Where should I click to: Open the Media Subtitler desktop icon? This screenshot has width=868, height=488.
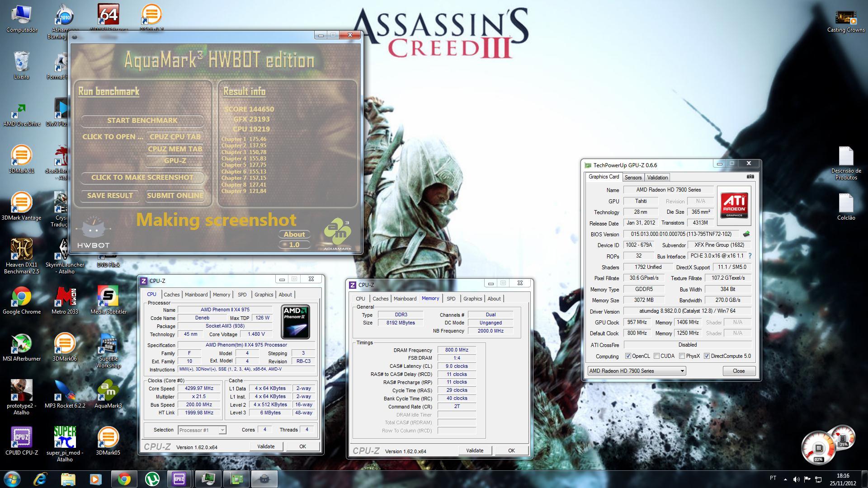pyautogui.click(x=108, y=300)
